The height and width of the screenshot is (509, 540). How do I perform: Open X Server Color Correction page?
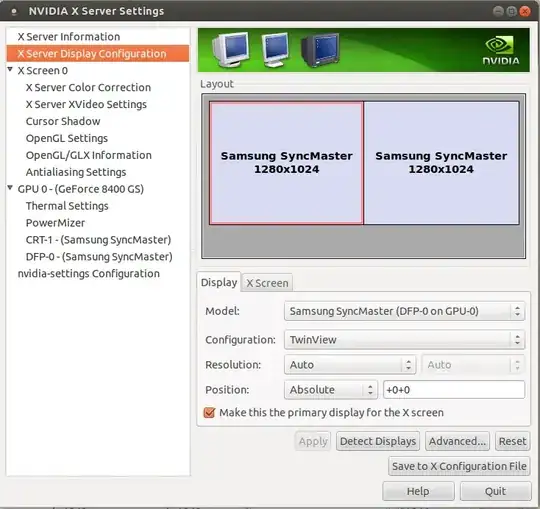coord(88,87)
